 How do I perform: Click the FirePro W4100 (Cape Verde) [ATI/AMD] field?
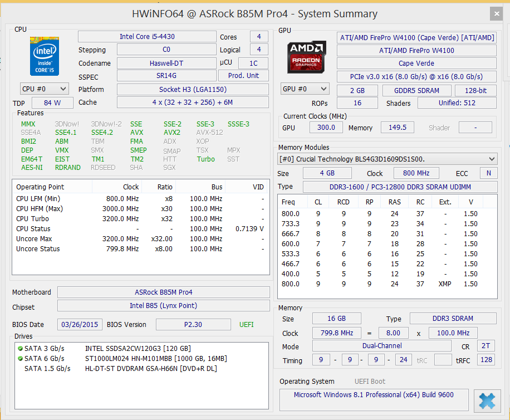416,37
